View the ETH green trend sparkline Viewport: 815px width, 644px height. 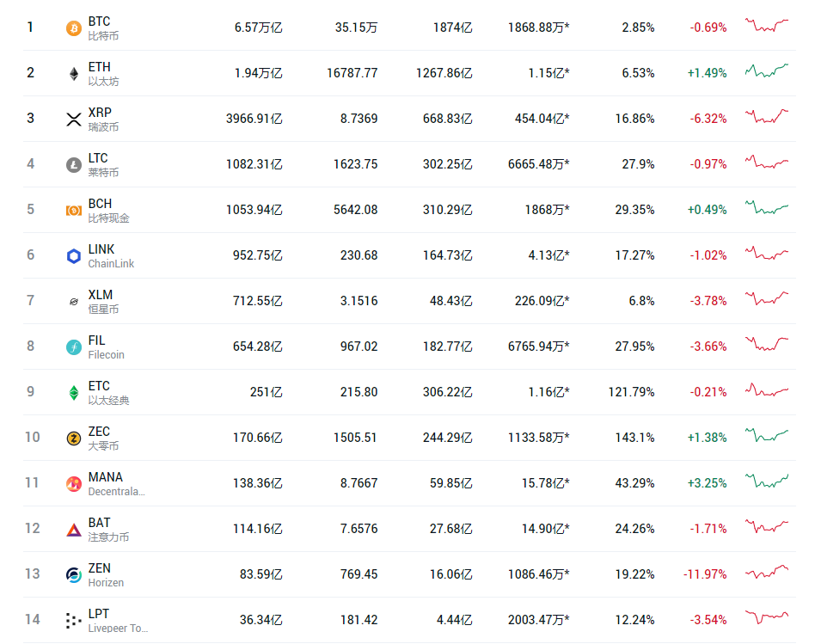click(766, 71)
